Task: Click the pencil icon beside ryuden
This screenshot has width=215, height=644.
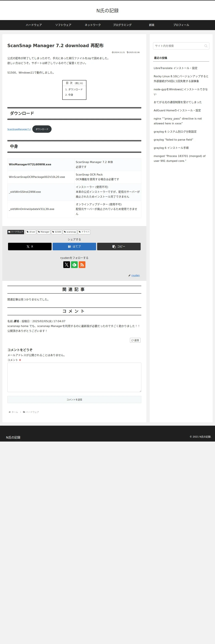Action: pos(129,276)
